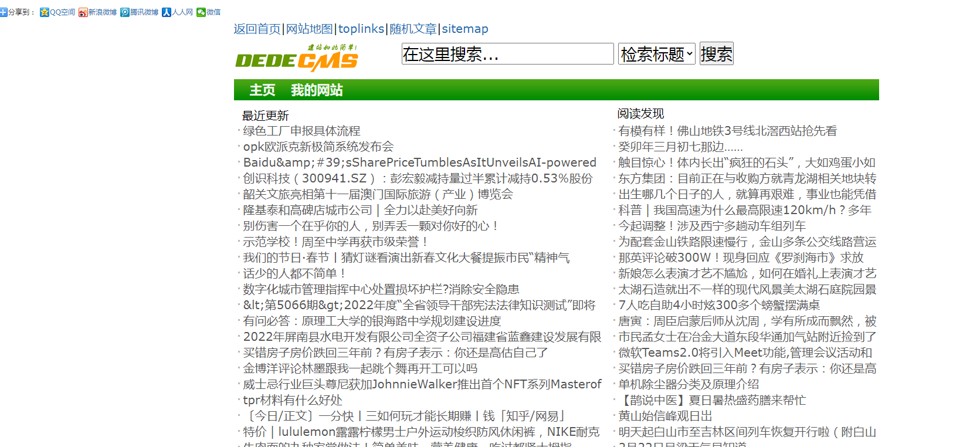This screenshot has width=980, height=447.
Task: Open 唐寅：周臣启蒙后师从沈周 article
Action: pyautogui.click(x=747, y=321)
